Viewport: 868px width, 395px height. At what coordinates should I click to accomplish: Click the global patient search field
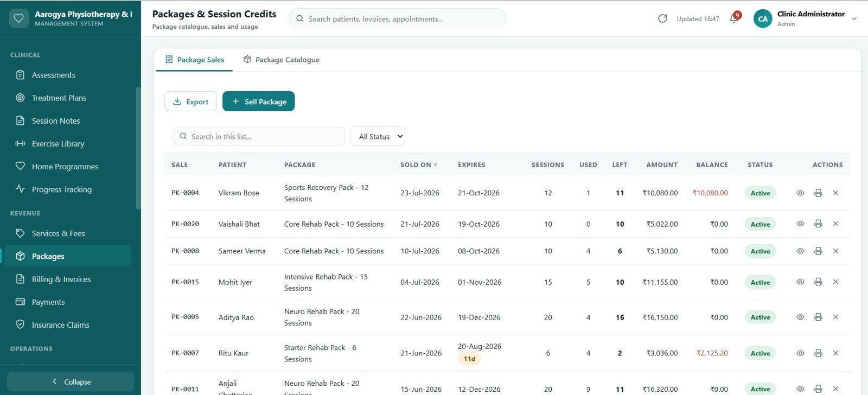tap(398, 18)
